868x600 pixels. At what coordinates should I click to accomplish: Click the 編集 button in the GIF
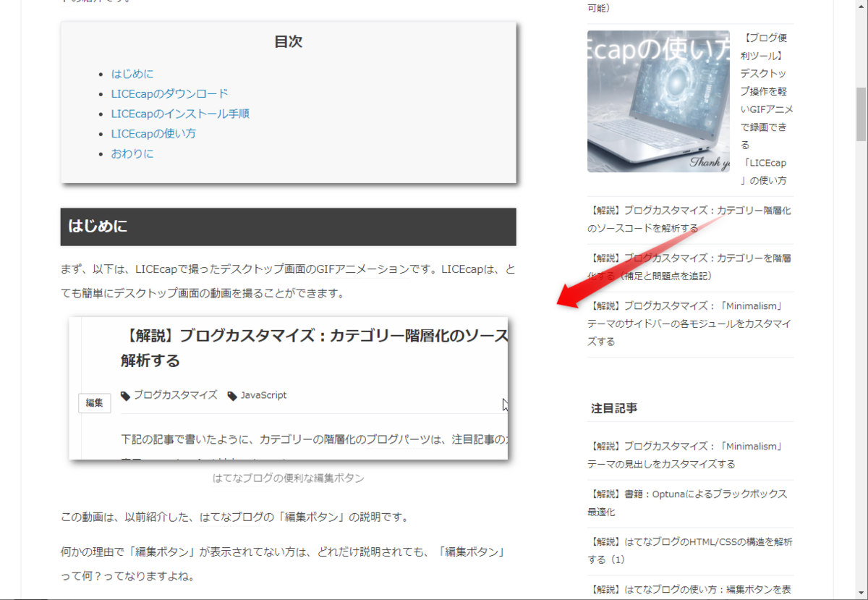[x=95, y=403]
